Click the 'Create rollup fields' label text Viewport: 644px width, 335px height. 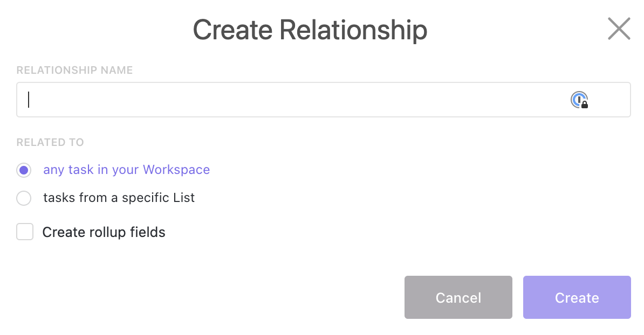pos(104,232)
